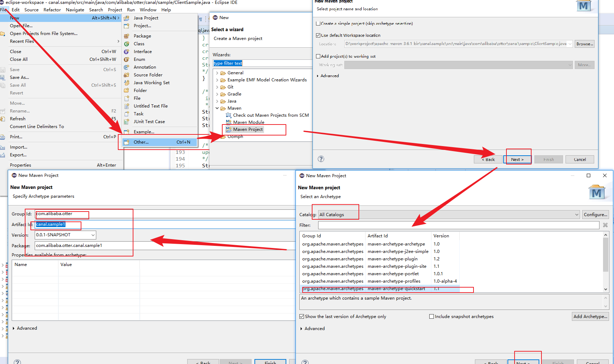
Task: Click Back in the project location dialog
Action: 488,160
